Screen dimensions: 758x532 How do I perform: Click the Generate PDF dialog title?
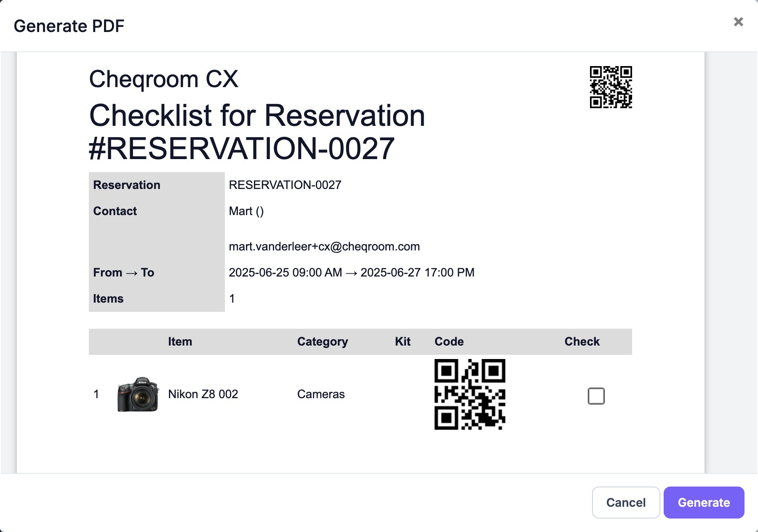[x=69, y=26]
